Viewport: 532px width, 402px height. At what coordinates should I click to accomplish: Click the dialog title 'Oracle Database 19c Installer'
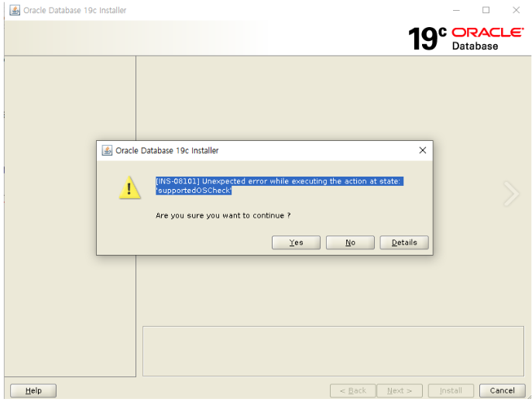click(x=167, y=150)
